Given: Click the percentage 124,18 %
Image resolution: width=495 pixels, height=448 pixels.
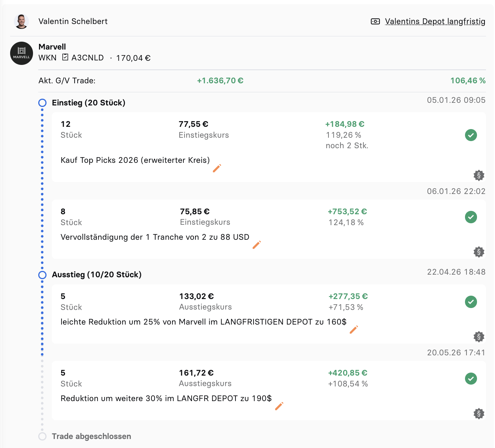Looking at the screenshot, I should click(346, 222).
